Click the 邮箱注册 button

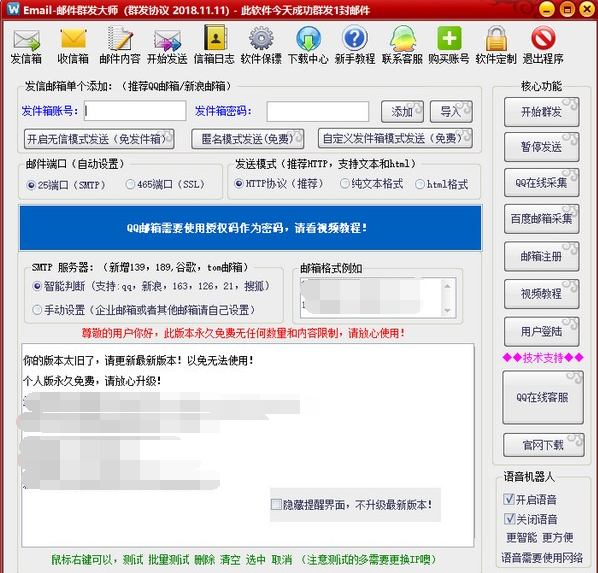coord(542,256)
